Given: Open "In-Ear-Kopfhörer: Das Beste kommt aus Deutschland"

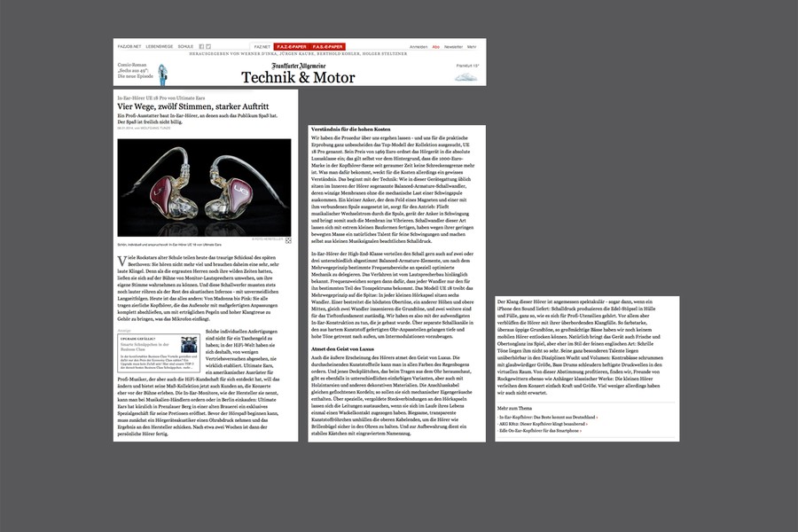Looking at the screenshot, I should (547, 417).
